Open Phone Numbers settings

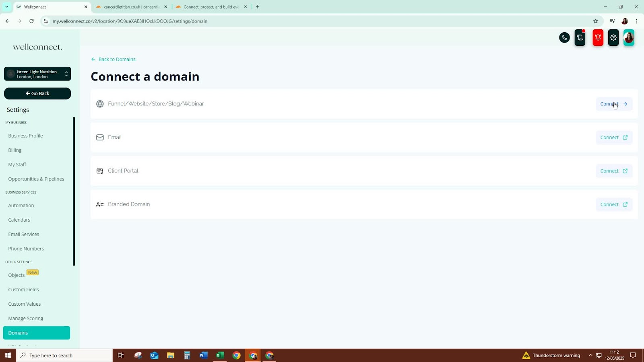pos(26,249)
